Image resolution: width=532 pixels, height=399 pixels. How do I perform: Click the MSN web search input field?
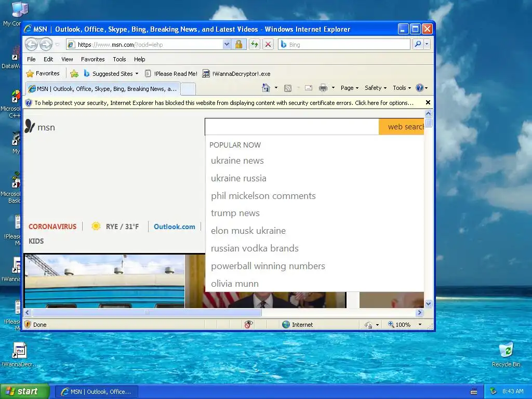tap(292, 127)
